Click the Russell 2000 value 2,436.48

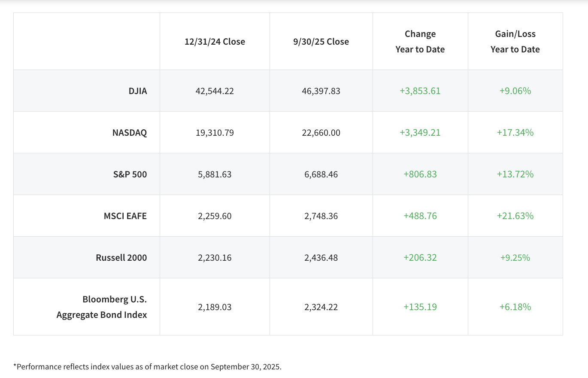321,258
